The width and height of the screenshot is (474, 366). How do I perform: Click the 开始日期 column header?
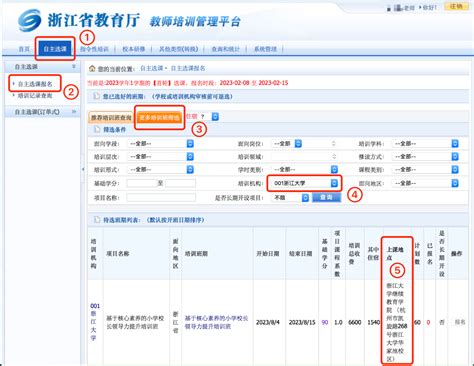coord(268,253)
